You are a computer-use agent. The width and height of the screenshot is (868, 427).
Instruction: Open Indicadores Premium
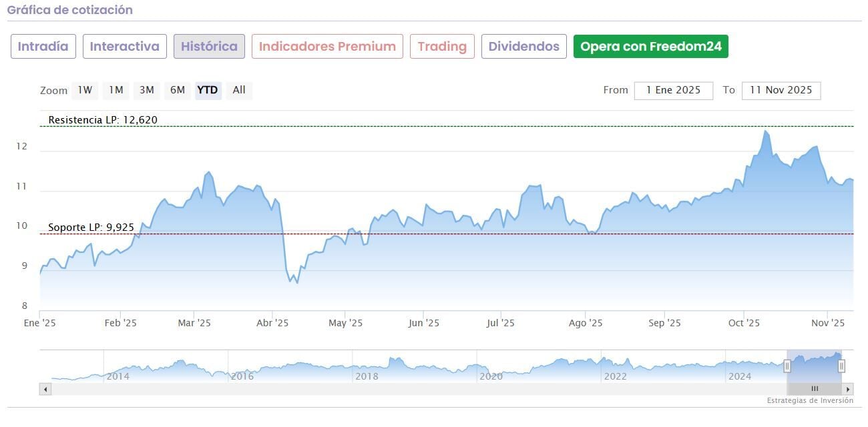327,47
